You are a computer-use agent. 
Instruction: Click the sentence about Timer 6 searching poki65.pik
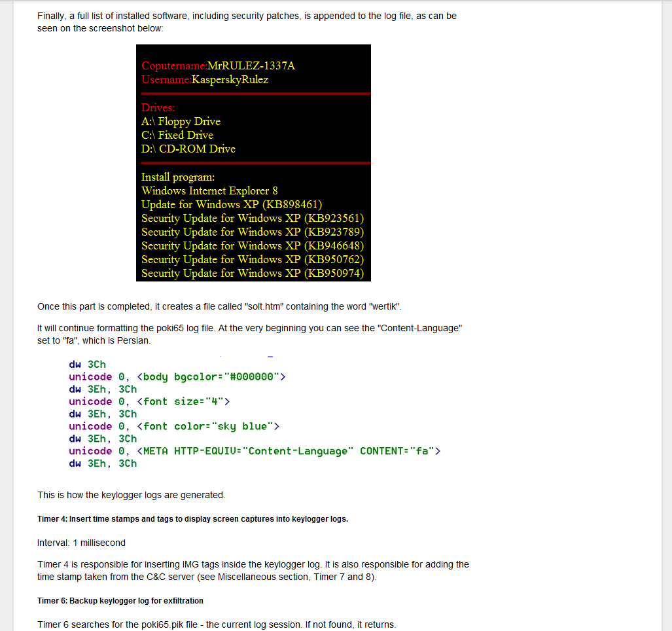[x=217, y=624]
